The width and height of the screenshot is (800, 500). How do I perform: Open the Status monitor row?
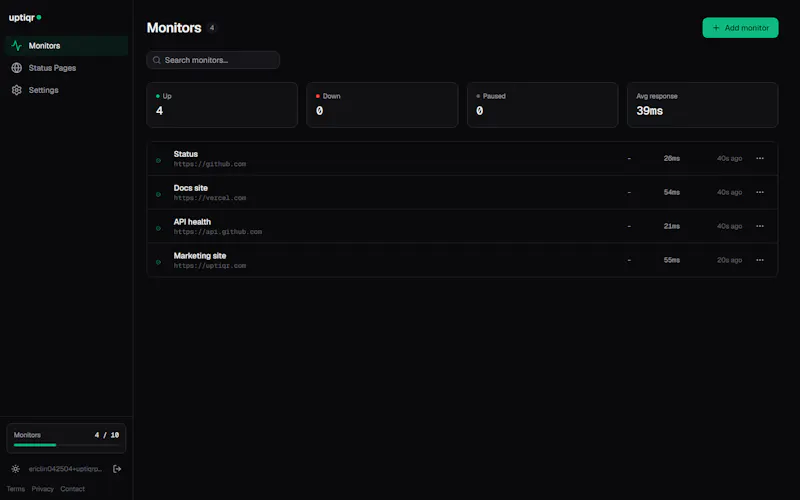pos(462,159)
